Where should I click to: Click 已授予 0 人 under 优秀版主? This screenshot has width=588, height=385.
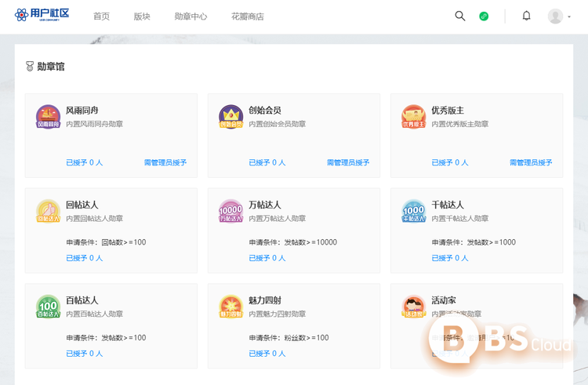[x=450, y=162]
